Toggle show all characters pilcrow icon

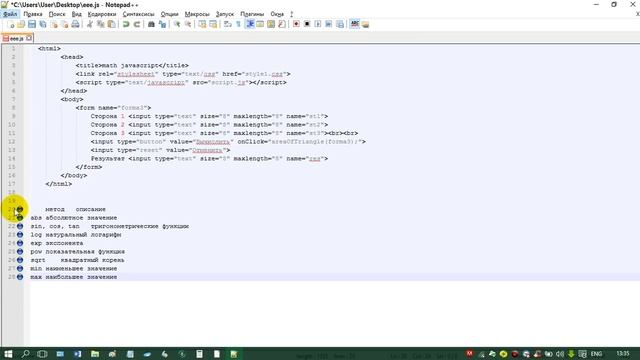tap(239, 24)
